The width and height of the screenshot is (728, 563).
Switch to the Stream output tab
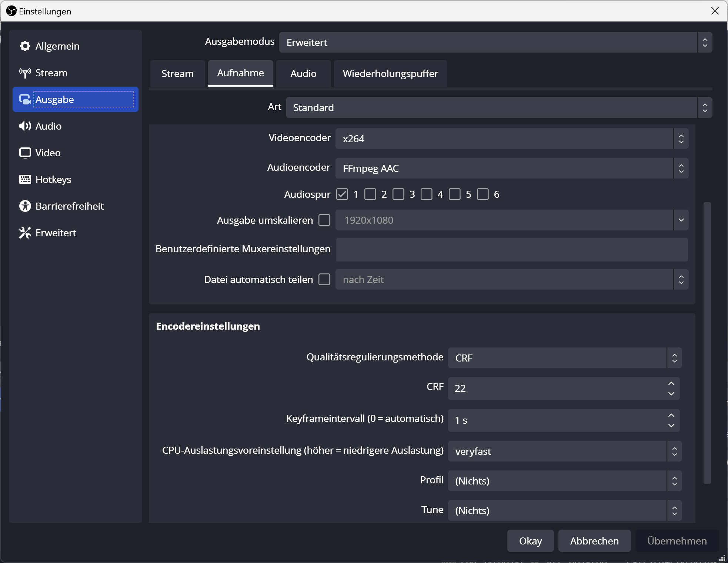pyautogui.click(x=177, y=74)
